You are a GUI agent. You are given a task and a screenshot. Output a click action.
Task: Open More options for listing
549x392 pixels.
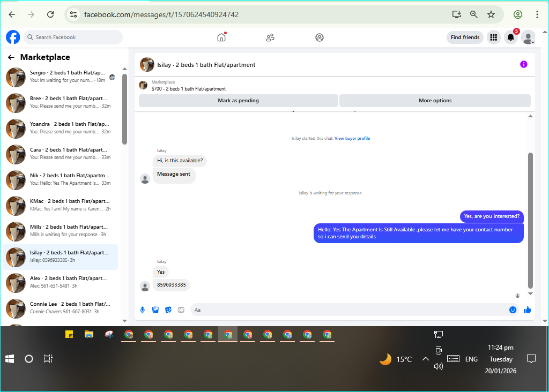pyautogui.click(x=435, y=101)
